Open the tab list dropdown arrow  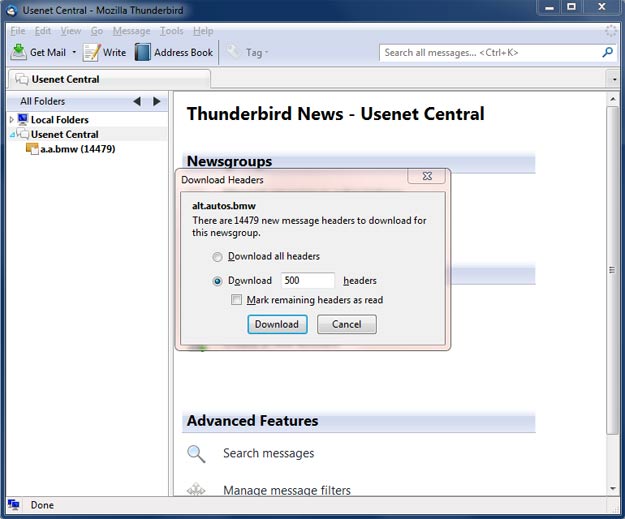click(x=614, y=79)
